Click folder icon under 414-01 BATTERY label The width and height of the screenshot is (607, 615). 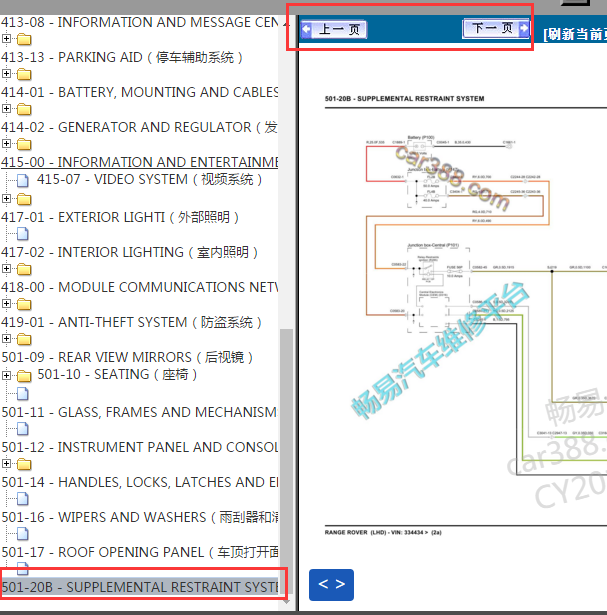click(x=24, y=109)
